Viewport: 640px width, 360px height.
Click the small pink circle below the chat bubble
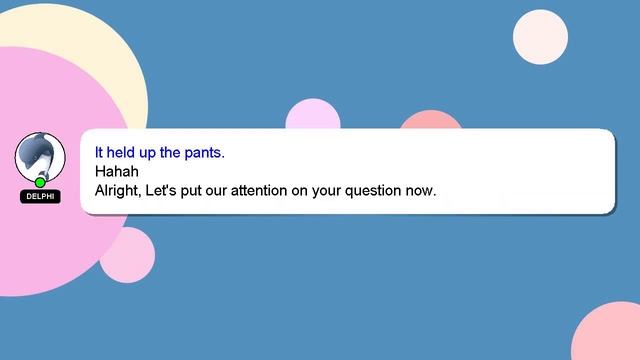click(129, 256)
